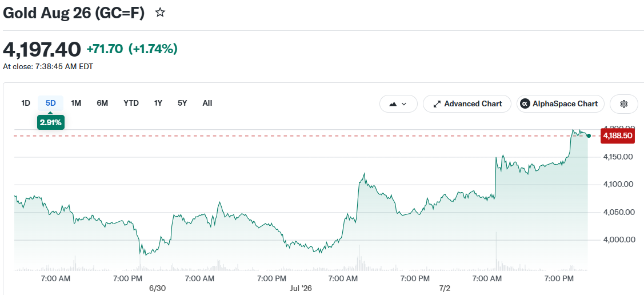The width and height of the screenshot is (644, 295).
Task: Switch to the 6M range
Action: 102,103
